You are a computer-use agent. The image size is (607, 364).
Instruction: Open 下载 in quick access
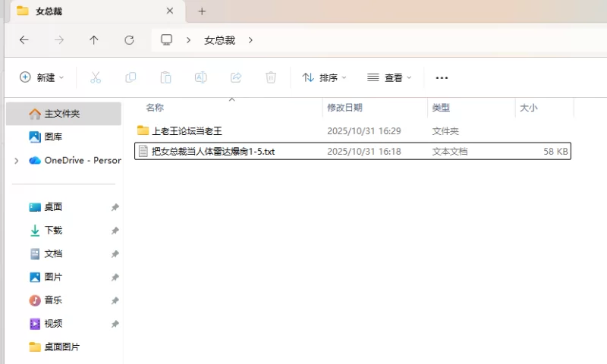click(53, 231)
